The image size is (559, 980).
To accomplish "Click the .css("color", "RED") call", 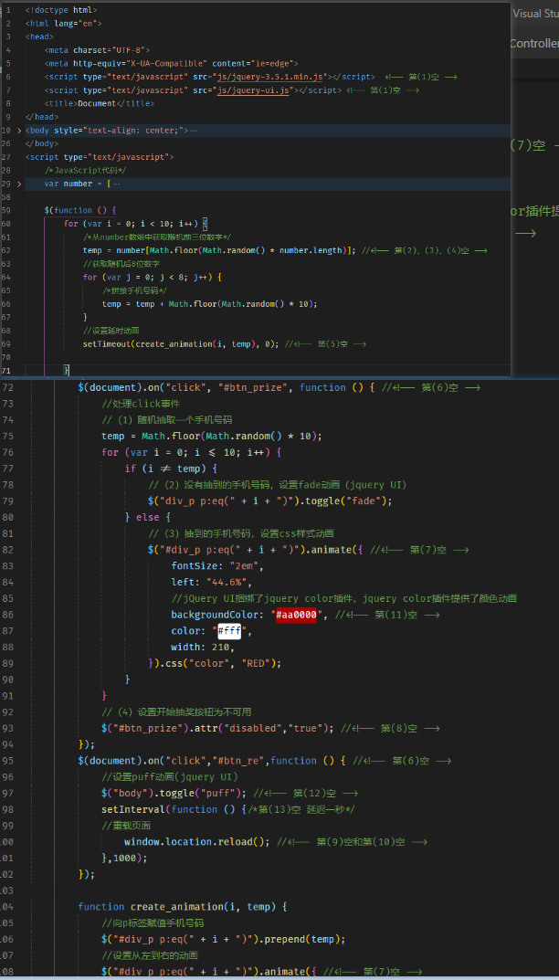I will [x=220, y=664].
